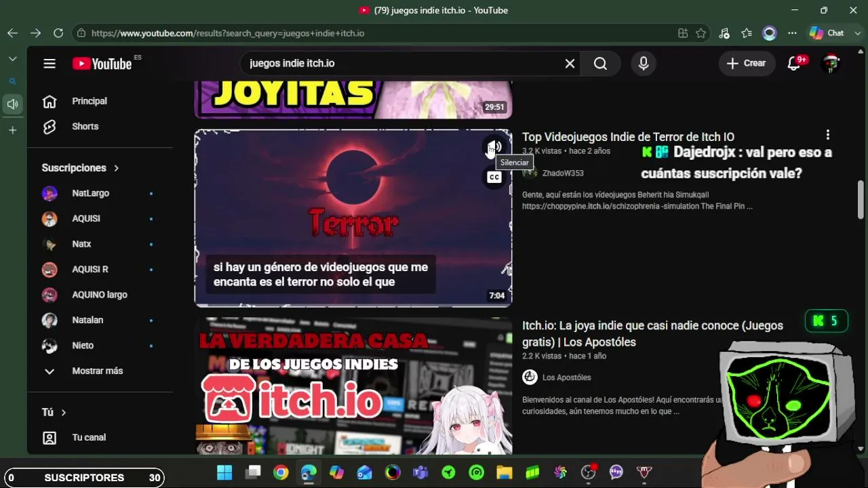The height and width of the screenshot is (488, 868).
Task: Click the Los Apostóles channel avatar
Action: (x=530, y=377)
